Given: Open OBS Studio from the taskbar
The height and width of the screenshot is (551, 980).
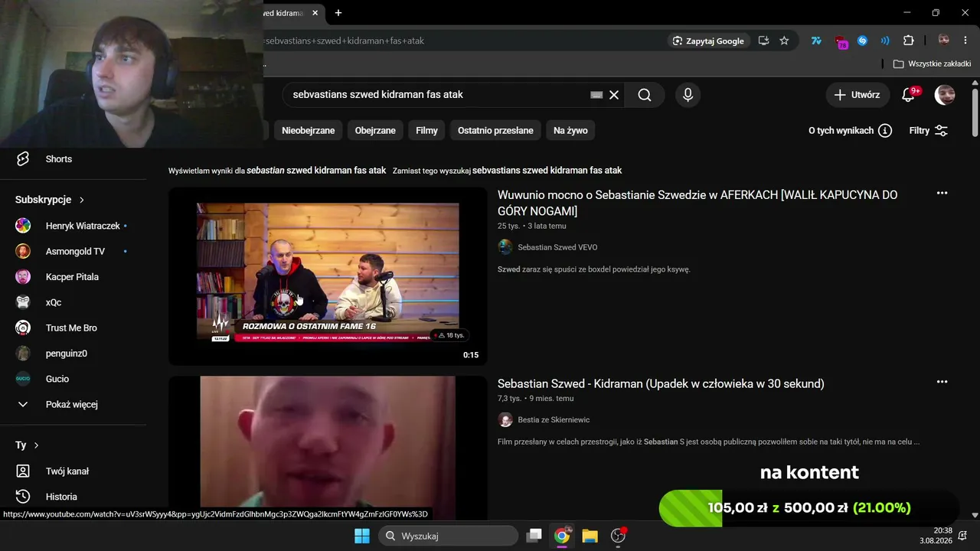Looking at the screenshot, I should [x=618, y=536].
